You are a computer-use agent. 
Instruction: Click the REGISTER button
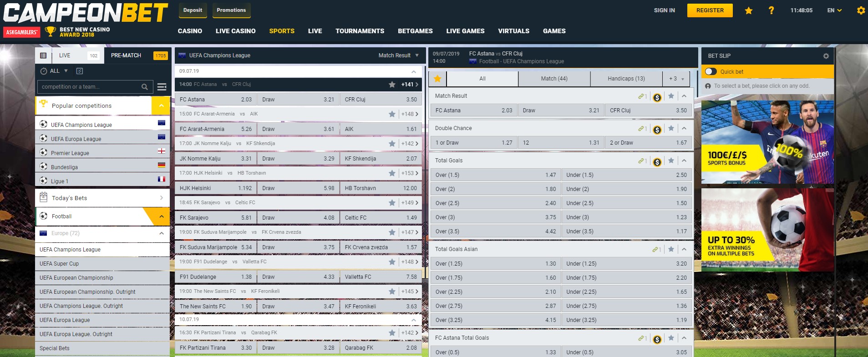coord(710,10)
